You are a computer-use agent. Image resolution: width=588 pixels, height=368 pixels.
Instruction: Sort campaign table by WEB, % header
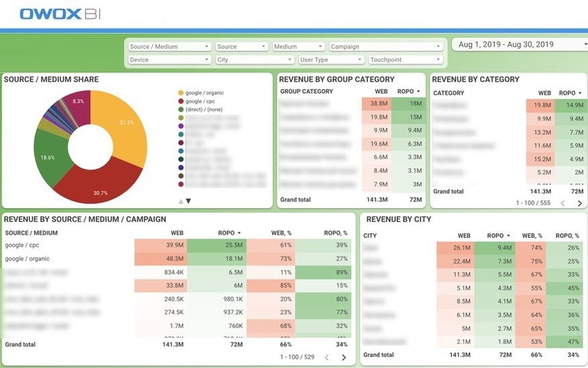(x=281, y=233)
